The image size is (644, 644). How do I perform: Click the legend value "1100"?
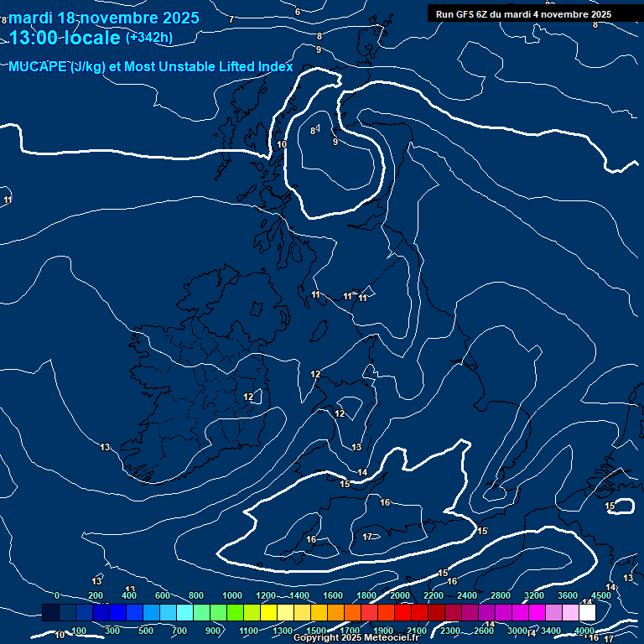[x=249, y=631]
